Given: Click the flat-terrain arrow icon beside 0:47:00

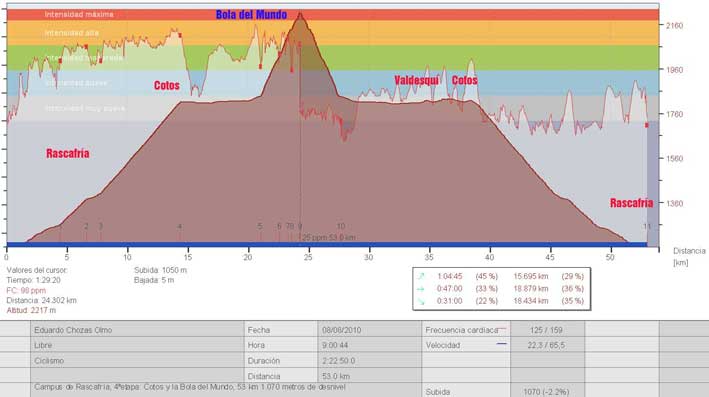Looking at the screenshot, I should pos(421,288).
